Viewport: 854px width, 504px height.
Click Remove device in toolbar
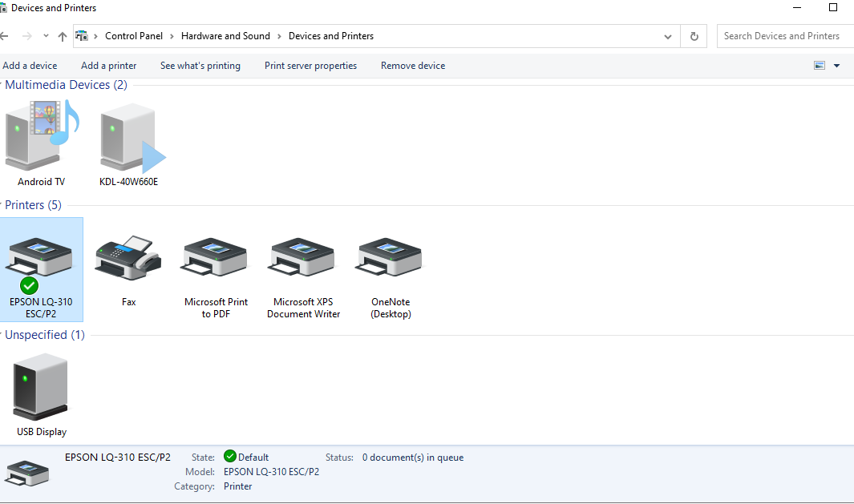pos(412,66)
